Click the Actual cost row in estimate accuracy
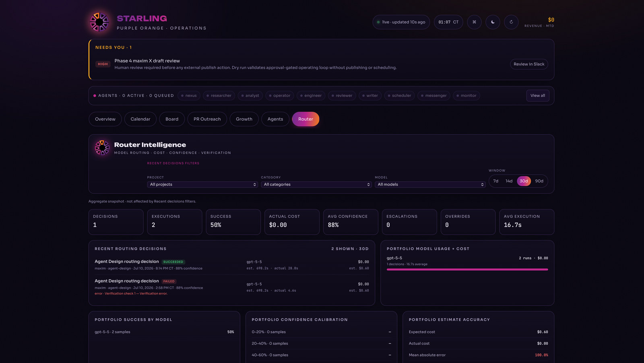Viewport: 644px width, 363px height. coord(478,343)
